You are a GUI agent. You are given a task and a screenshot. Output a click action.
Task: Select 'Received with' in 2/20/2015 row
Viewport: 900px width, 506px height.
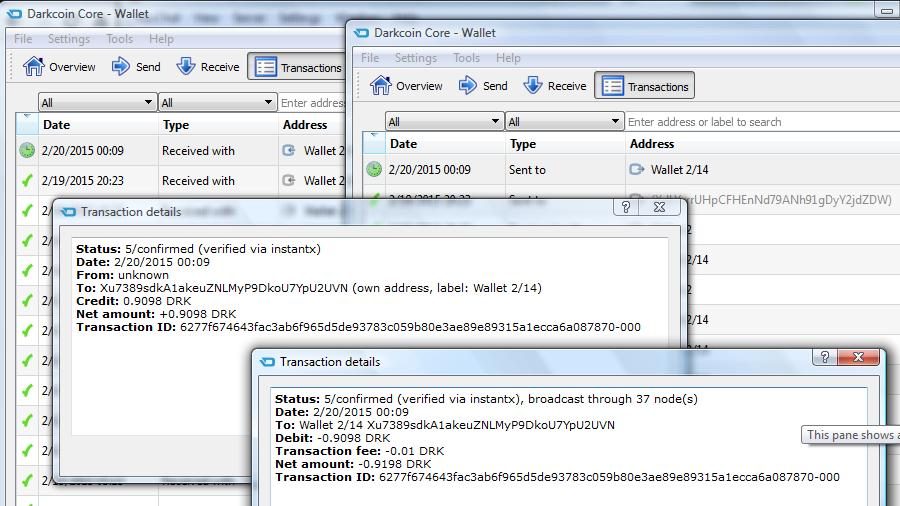[198, 150]
